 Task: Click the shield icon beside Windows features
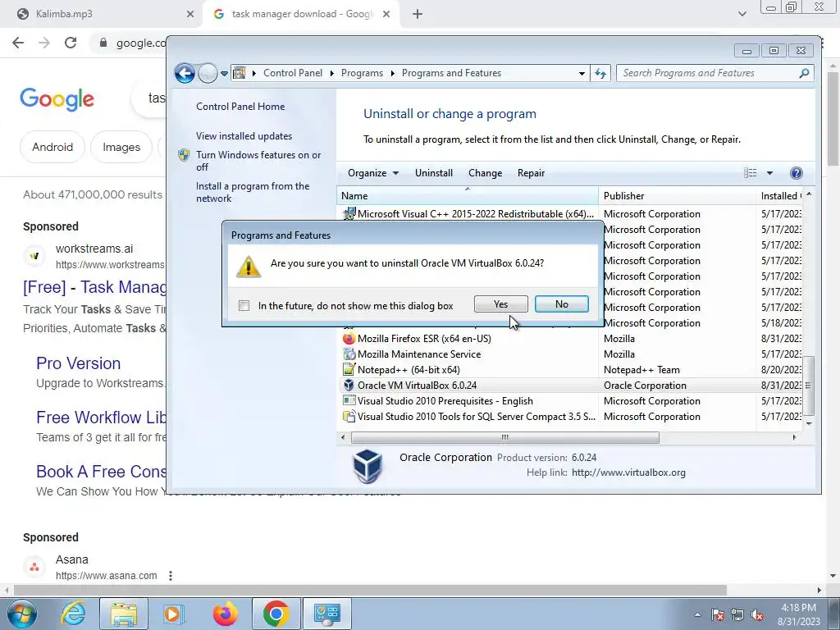[x=184, y=155]
